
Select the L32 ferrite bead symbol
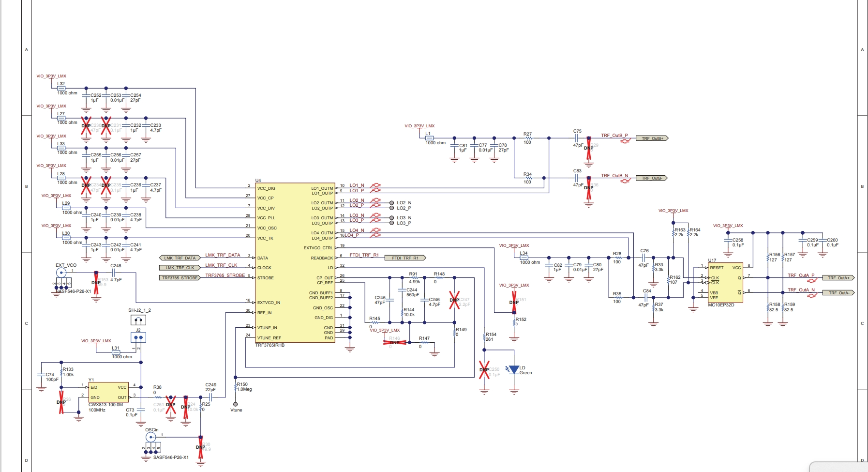pyautogui.click(x=61, y=88)
